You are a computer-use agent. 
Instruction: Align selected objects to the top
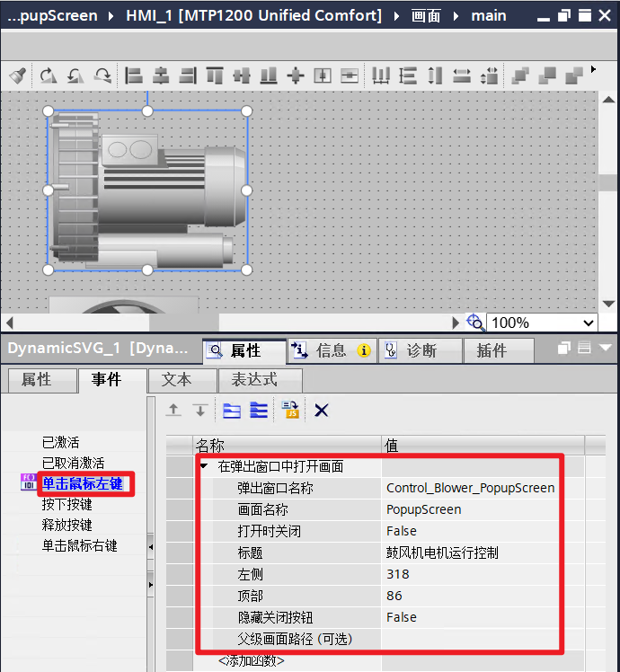click(215, 75)
